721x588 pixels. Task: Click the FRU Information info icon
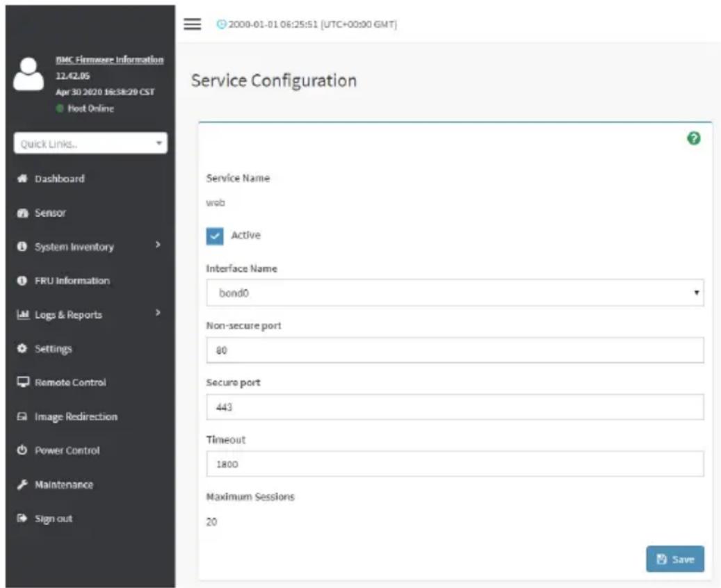click(x=22, y=280)
